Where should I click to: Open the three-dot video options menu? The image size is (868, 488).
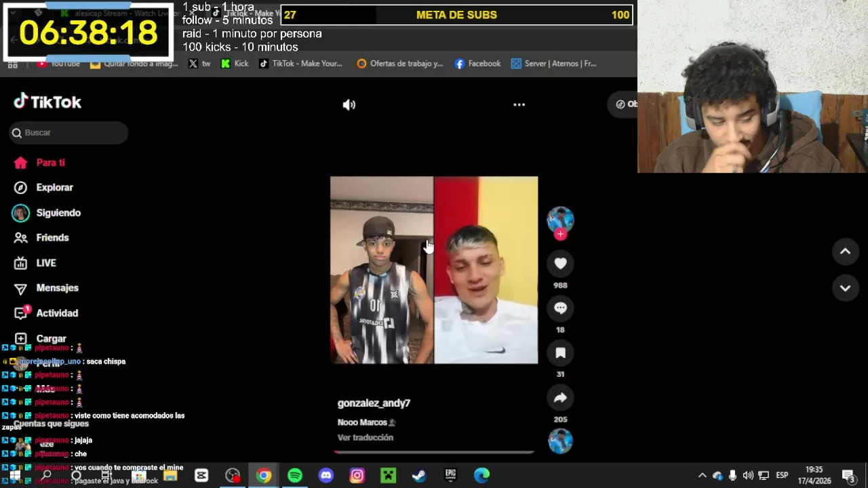519,104
